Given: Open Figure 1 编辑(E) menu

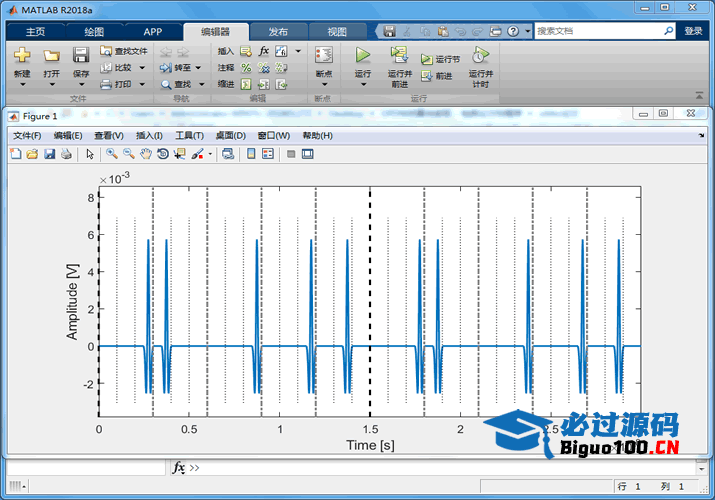Looking at the screenshot, I should 68,136.
